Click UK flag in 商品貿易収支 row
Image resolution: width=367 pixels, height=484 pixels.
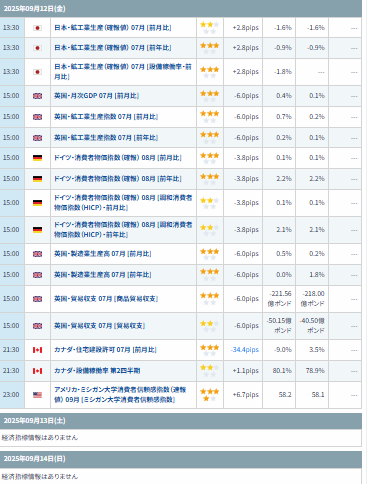(x=37, y=299)
